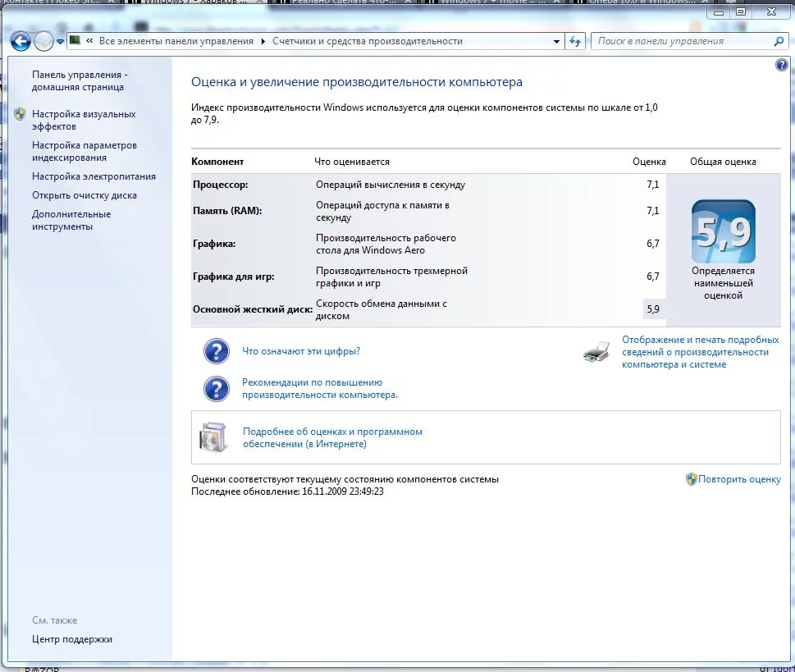Click the "Что оценивается" column header
Viewport: 795px width, 672px height.
(352, 162)
